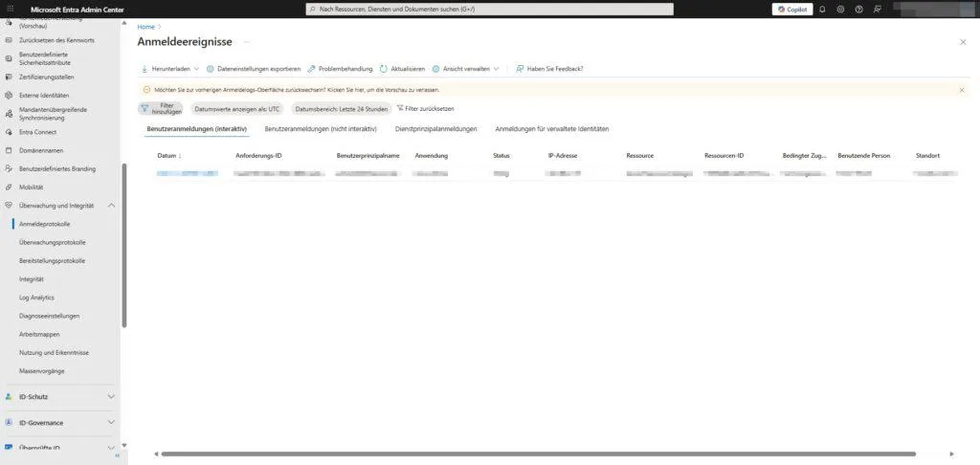Click the horizontal scrollbar below the table
980x465 pixels.
click(x=538, y=454)
